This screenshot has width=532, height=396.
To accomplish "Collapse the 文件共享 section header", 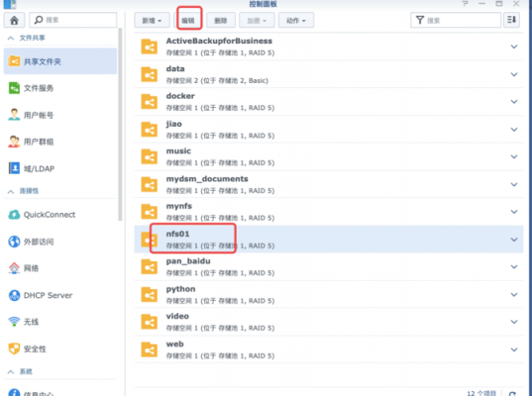I will (x=26, y=38).
